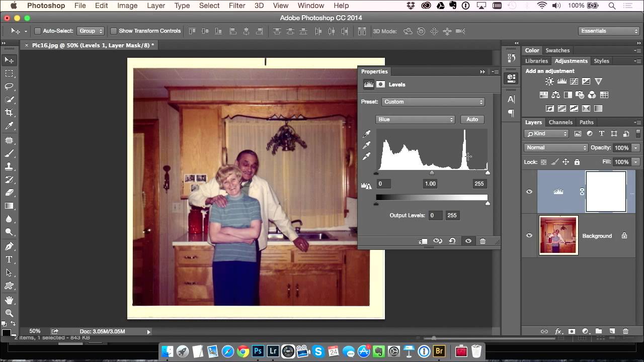Select the Hand tool
Screen dimensions: 644x362
click(x=9, y=300)
